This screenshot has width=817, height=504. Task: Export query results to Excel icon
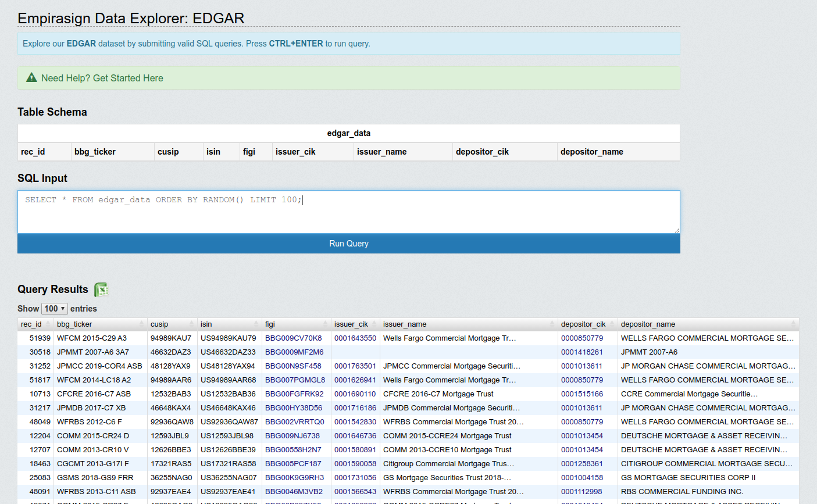tap(102, 289)
